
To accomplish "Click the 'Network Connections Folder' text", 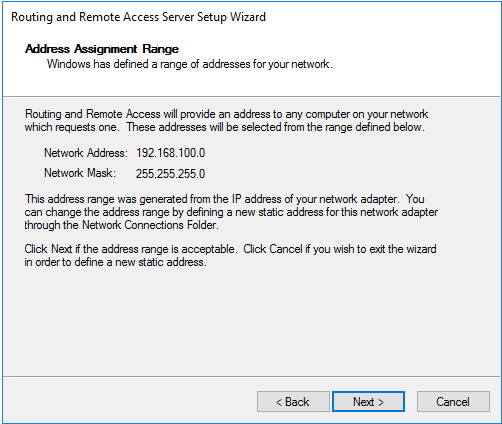I will pos(150,225).
